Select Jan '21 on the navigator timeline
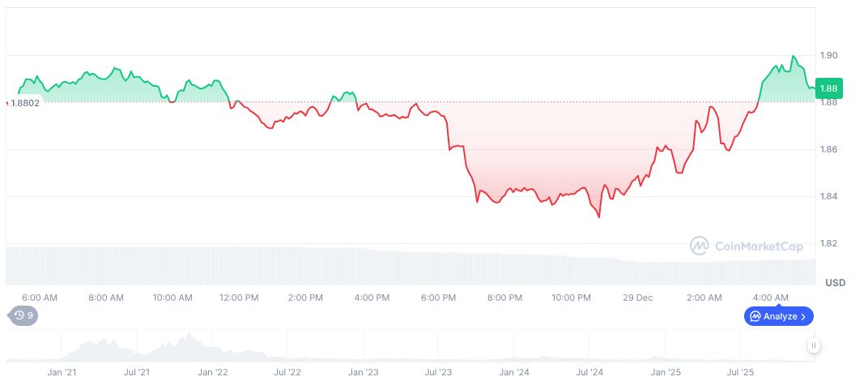 62,372
